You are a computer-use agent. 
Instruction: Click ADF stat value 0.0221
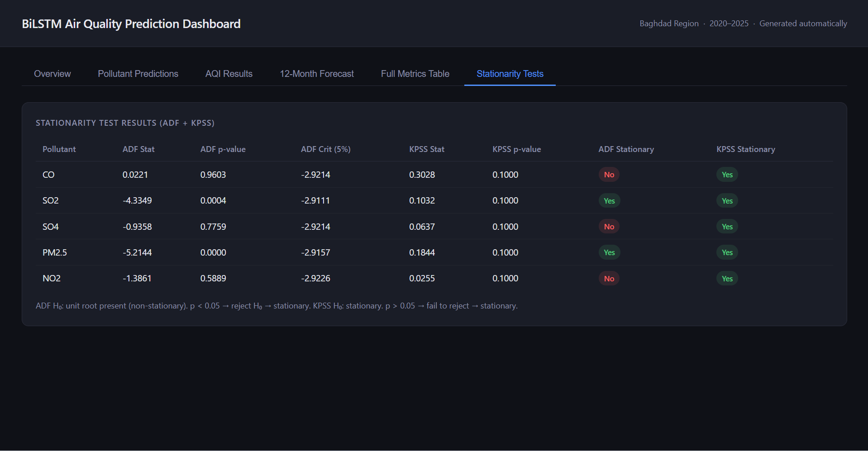click(135, 175)
